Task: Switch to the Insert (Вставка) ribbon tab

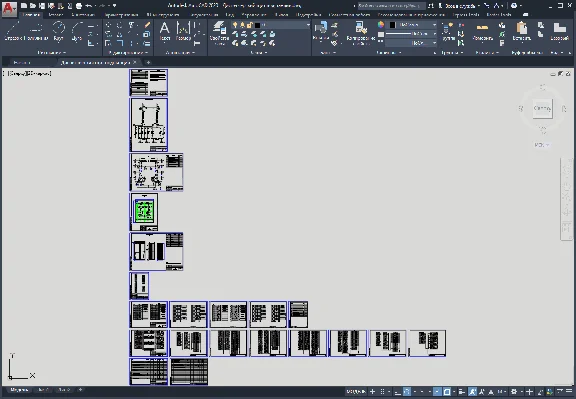Action: tap(55, 15)
